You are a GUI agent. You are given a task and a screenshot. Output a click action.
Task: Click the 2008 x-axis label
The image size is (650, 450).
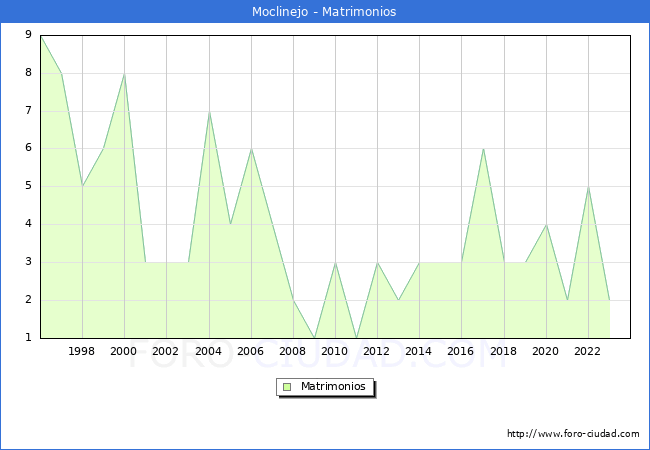coord(292,351)
